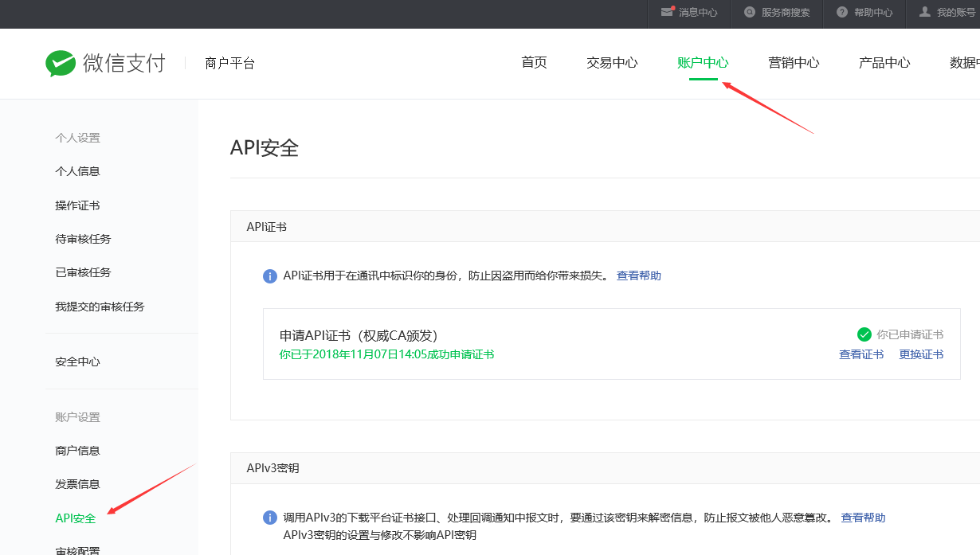Image resolution: width=980 pixels, height=555 pixels.
Task: Click the WeChat Pay logo icon
Action: tap(61, 63)
